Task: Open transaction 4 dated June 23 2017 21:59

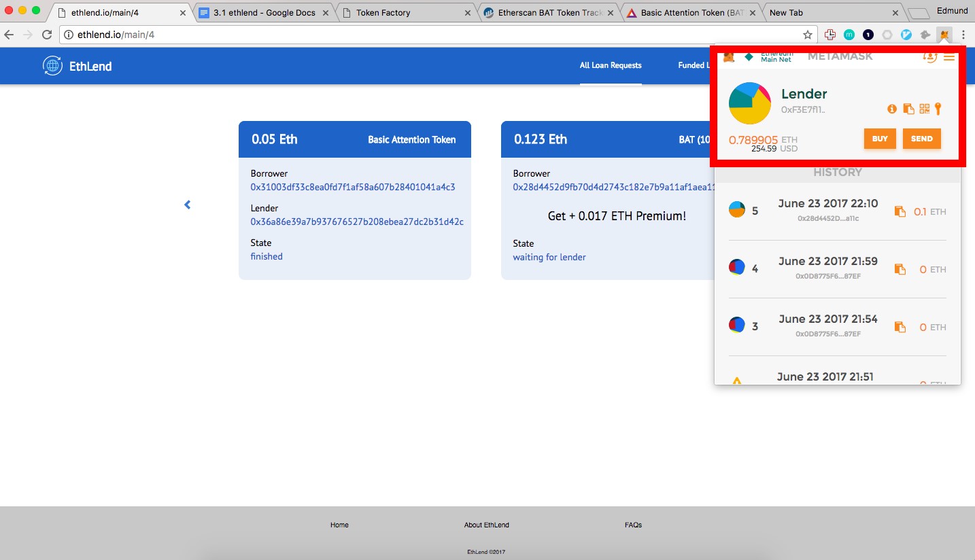Action: click(x=838, y=268)
